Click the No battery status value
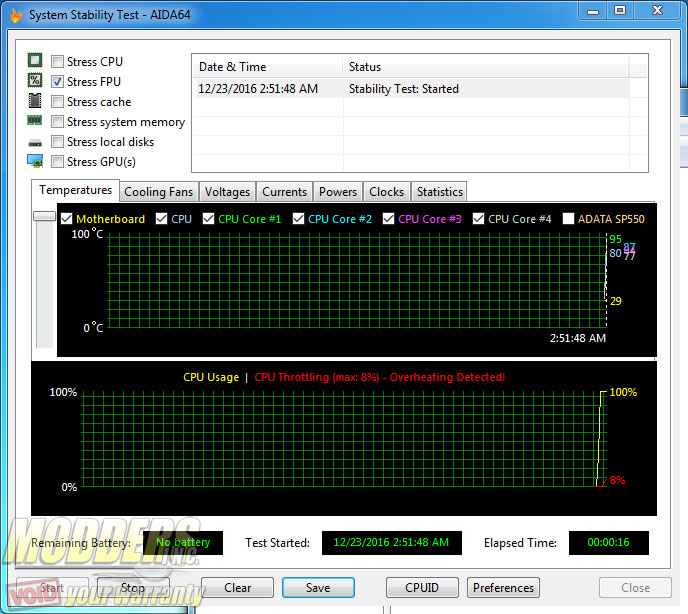This screenshot has height=614, width=688. [x=183, y=542]
